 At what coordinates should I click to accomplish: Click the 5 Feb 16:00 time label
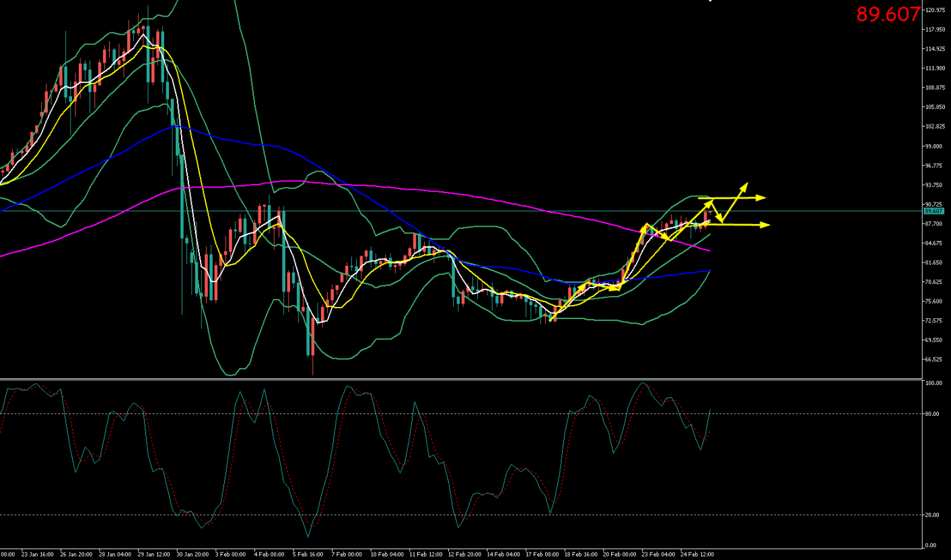307,555
